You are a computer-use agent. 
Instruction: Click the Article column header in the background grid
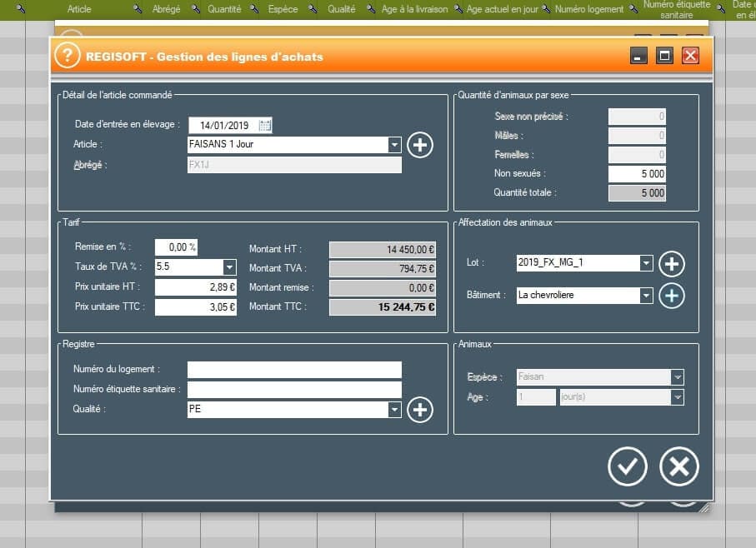[x=79, y=9]
